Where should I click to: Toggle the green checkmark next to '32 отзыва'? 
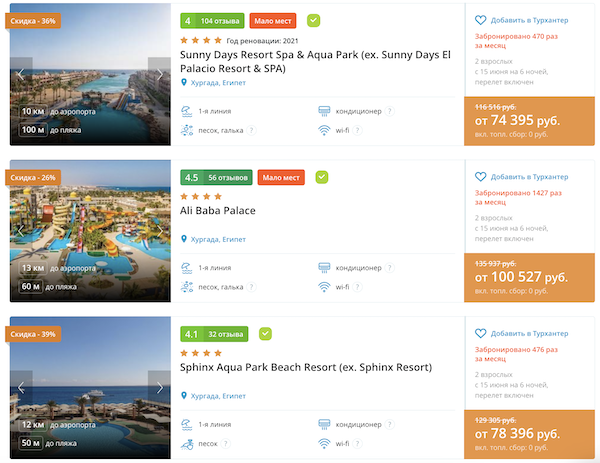[264, 334]
